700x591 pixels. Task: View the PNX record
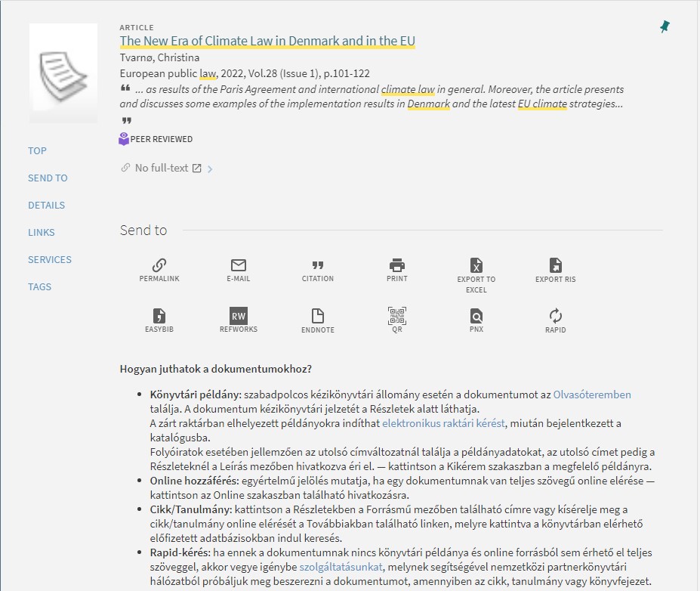point(476,317)
